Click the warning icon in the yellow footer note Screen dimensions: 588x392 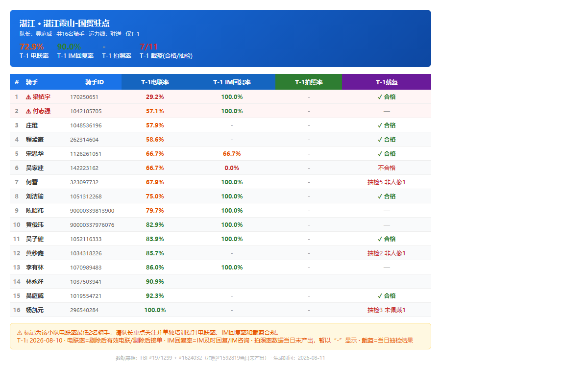click(20, 332)
